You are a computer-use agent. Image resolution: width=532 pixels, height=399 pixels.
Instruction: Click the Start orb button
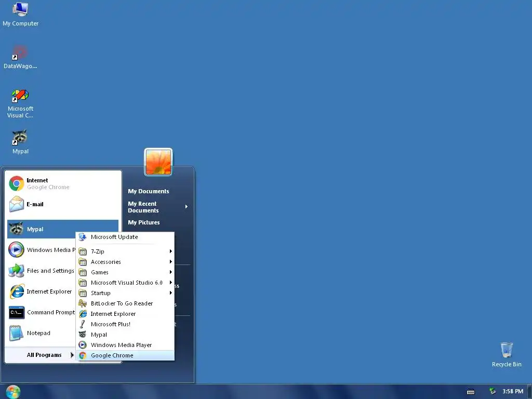coord(13,392)
